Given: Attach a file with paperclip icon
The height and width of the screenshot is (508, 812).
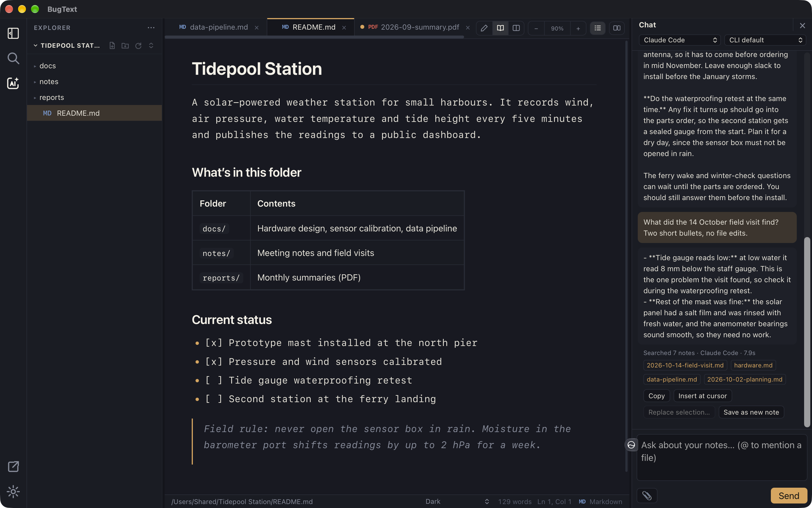Looking at the screenshot, I should tap(646, 496).
